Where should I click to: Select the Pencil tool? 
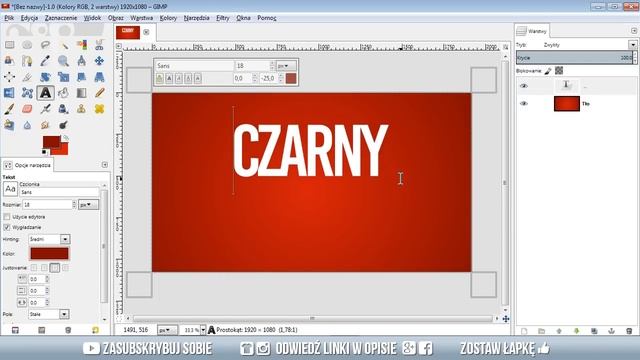(99, 93)
